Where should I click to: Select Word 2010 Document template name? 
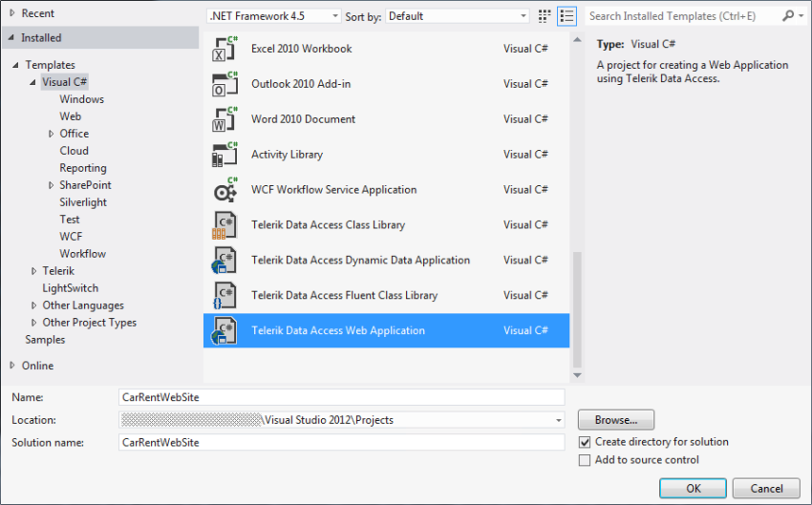click(x=304, y=119)
